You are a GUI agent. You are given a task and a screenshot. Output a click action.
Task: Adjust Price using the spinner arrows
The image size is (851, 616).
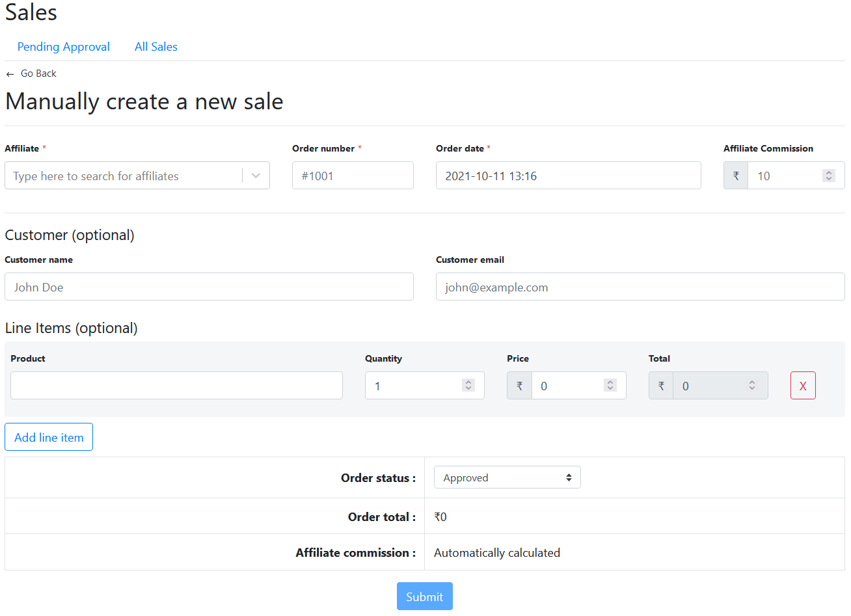point(610,385)
